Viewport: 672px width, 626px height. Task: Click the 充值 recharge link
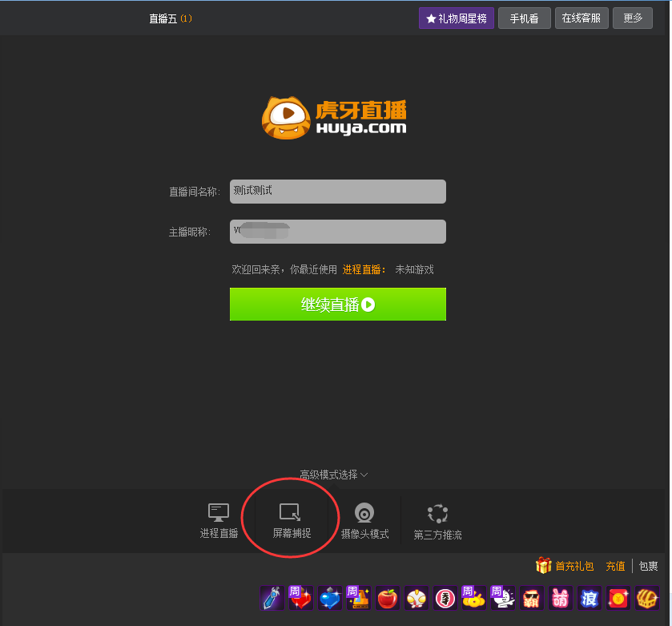click(x=615, y=566)
